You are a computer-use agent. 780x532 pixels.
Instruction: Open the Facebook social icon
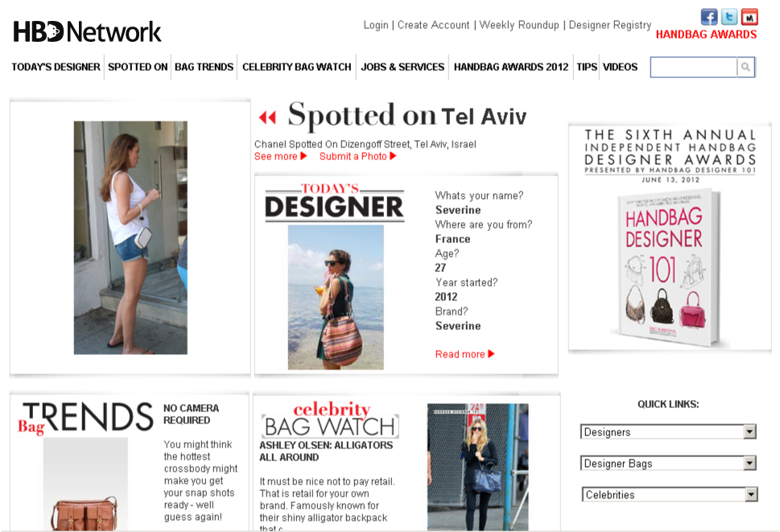pyautogui.click(x=709, y=17)
